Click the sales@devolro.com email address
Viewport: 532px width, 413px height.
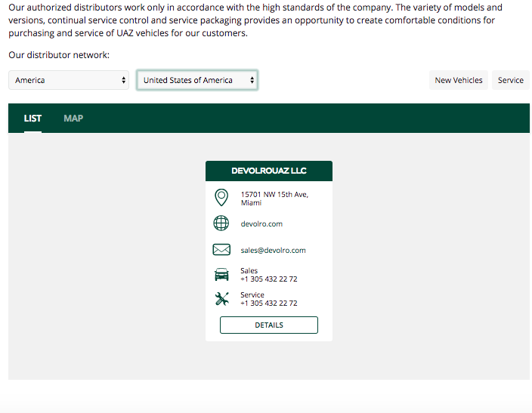[273, 251]
